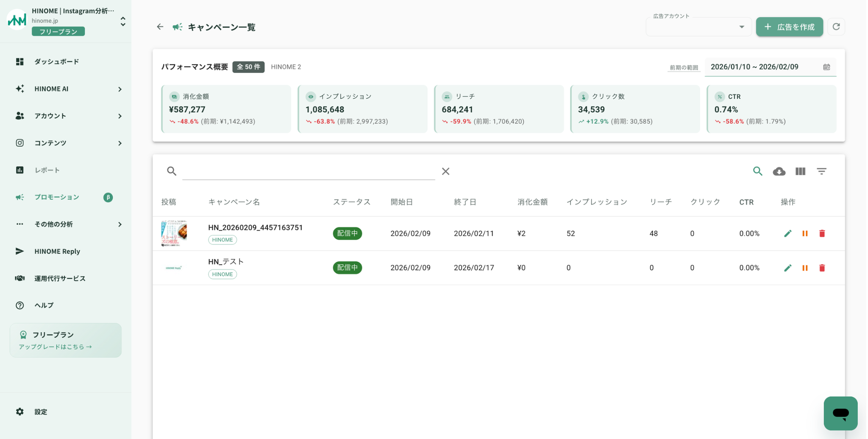
Task: Click the HINOME 2 label
Action: tap(286, 67)
